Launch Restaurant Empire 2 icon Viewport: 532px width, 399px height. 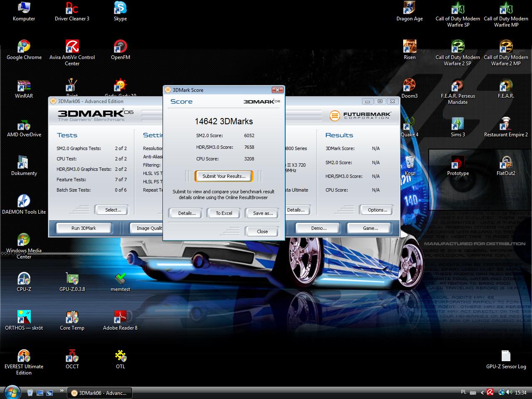(x=506, y=127)
